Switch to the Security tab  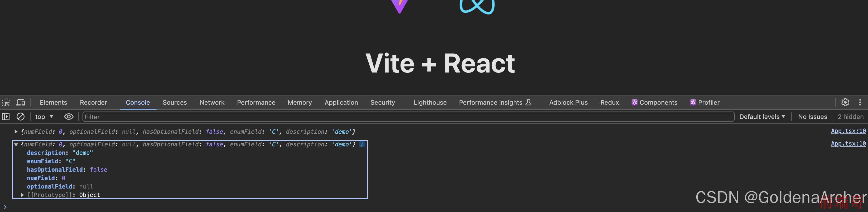click(382, 103)
